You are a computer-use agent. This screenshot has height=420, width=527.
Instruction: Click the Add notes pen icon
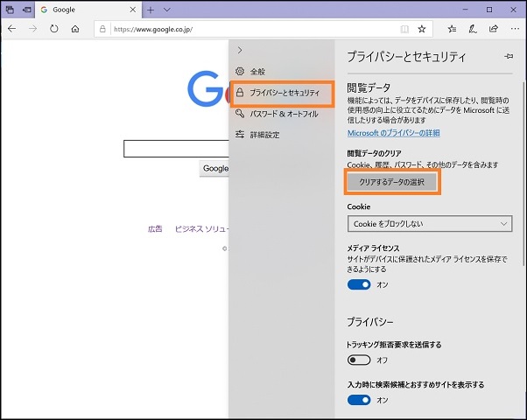pyautogui.click(x=473, y=28)
